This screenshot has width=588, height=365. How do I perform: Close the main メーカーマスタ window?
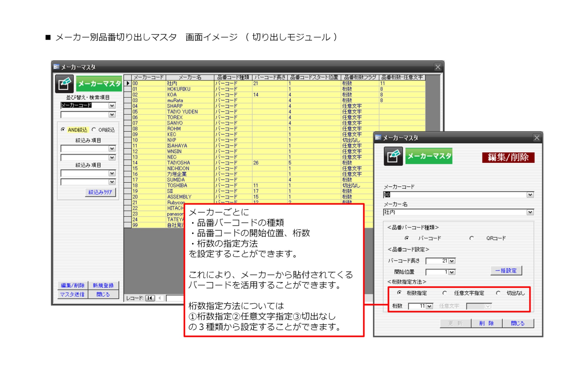438,67
